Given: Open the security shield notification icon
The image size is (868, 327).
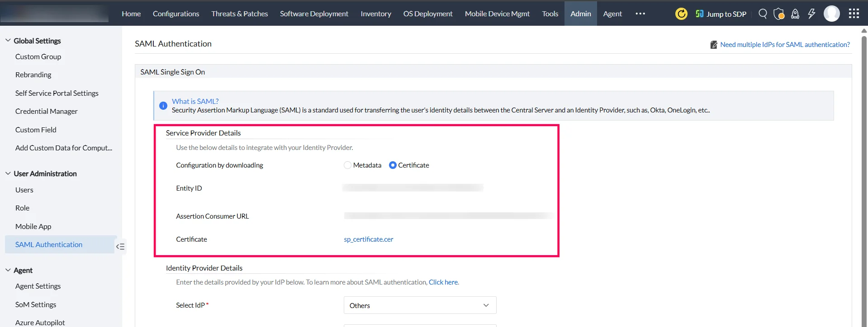Looking at the screenshot, I should (779, 14).
